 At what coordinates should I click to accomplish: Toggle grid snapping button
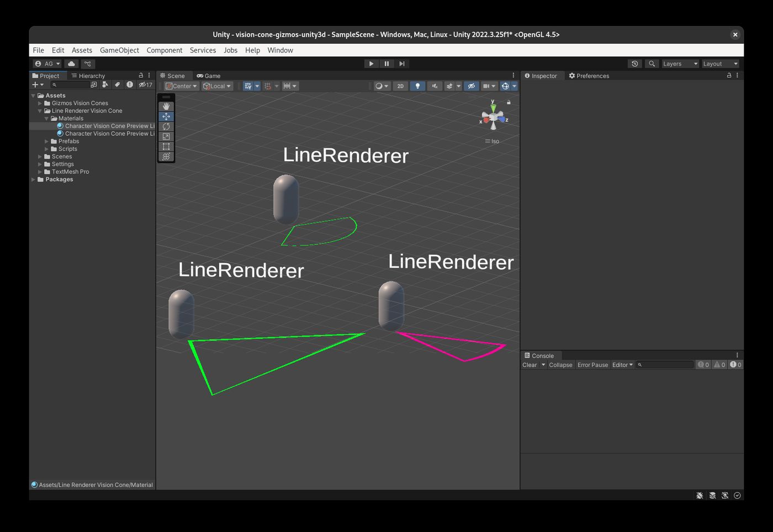coord(268,86)
